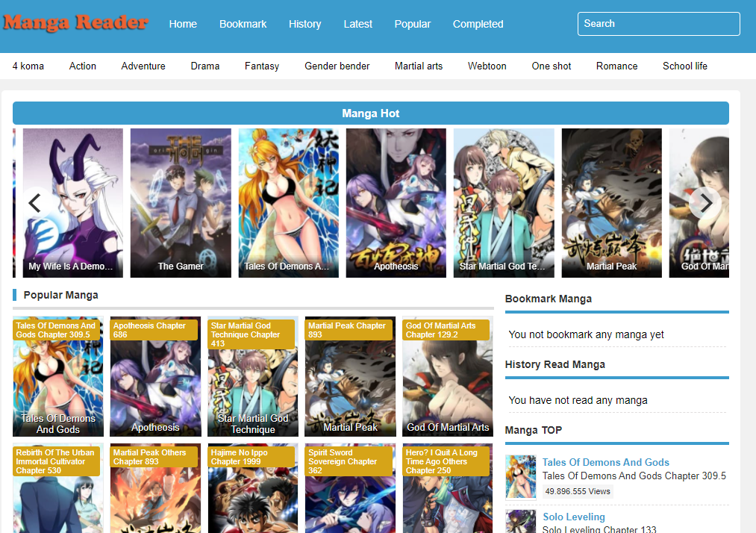756x533 pixels.
Task: Browse the Drama genre
Action: pyautogui.click(x=205, y=66)
